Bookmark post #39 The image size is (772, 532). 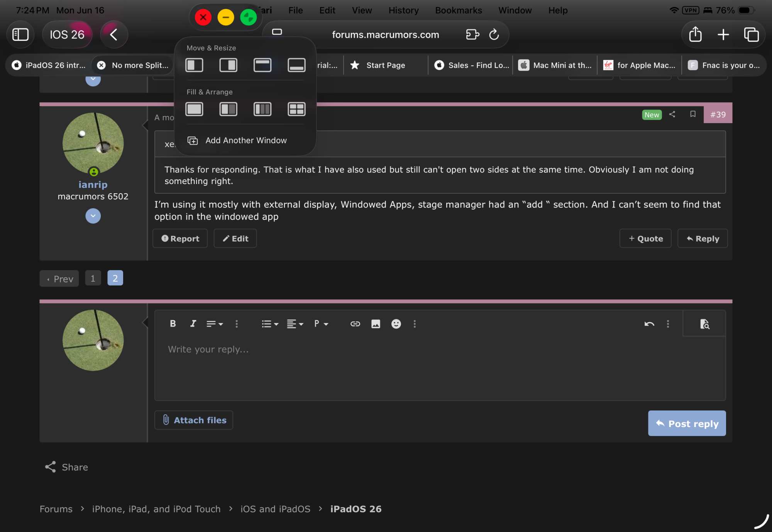point(693,114)
